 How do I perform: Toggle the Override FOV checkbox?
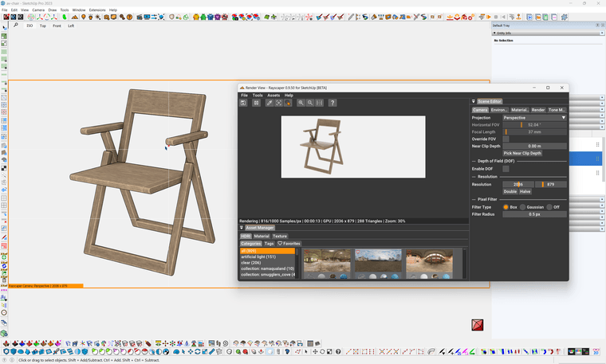point(506,139)
